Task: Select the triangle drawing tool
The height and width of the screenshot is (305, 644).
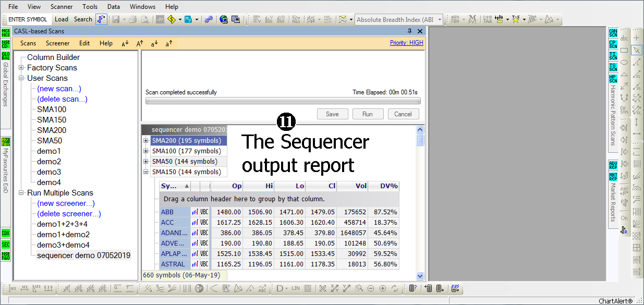Action: tap(624, 74)
